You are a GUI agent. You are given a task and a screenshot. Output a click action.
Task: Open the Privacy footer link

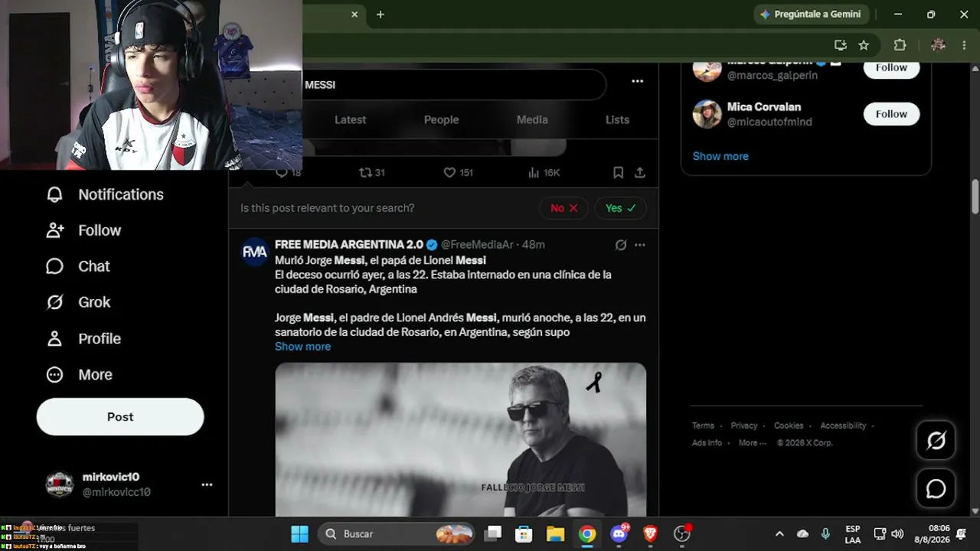[743, 425]
